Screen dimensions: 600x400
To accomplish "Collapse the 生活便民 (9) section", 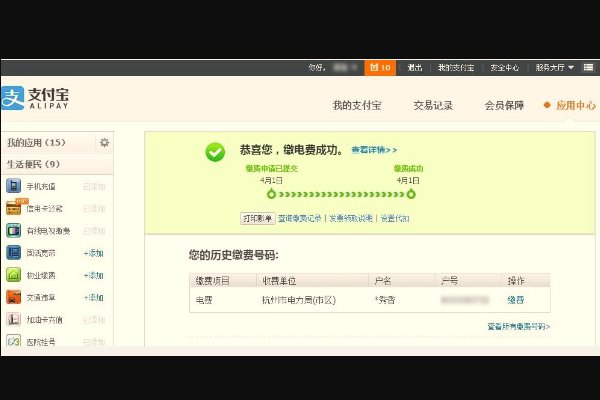I will pos(57,165).
